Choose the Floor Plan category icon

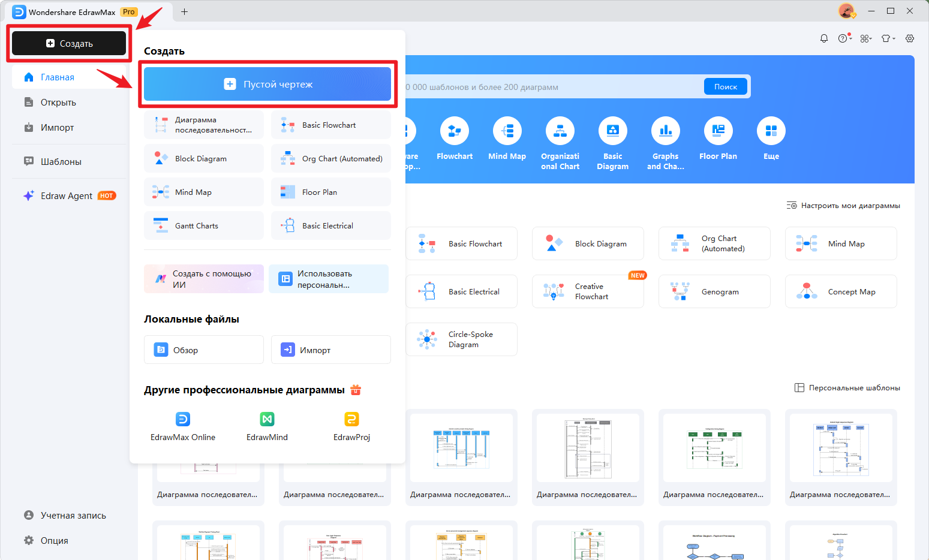(x=718, y=131)
